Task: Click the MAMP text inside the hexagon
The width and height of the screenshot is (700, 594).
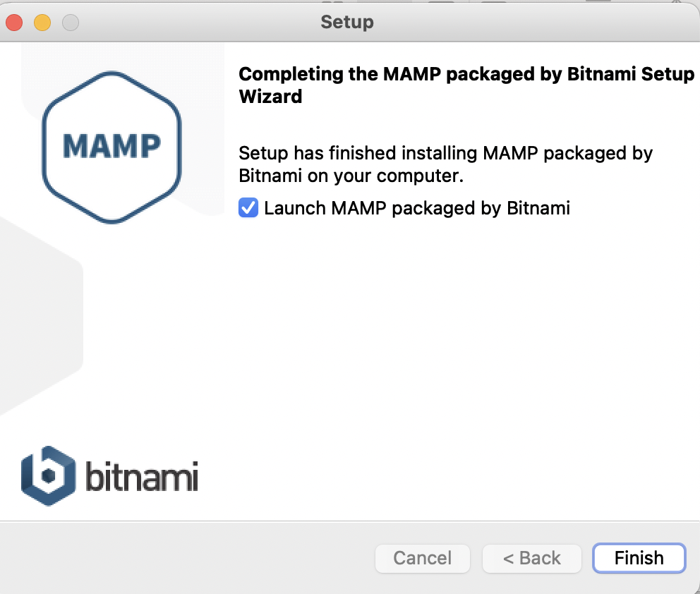Action: pyautogui.click(x=111, y=145)
